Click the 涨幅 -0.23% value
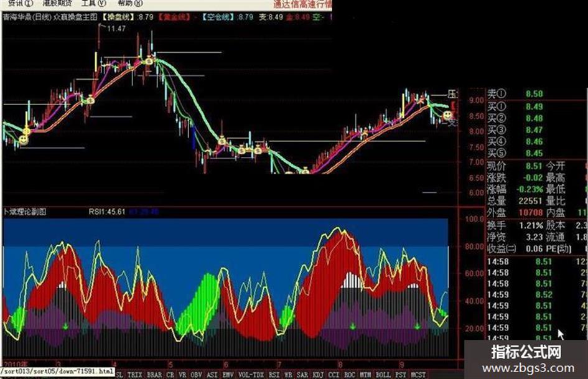 (530, 189)
